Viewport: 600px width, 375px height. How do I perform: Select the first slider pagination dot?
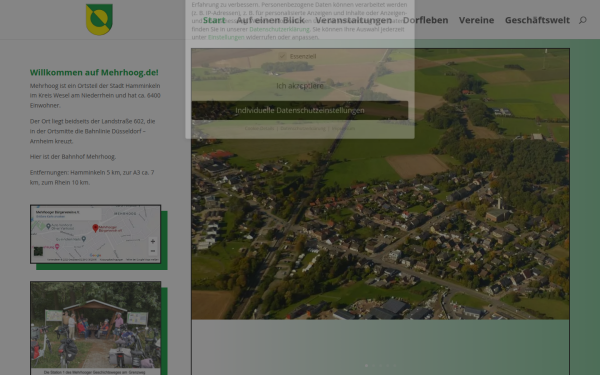pos(366,366)
